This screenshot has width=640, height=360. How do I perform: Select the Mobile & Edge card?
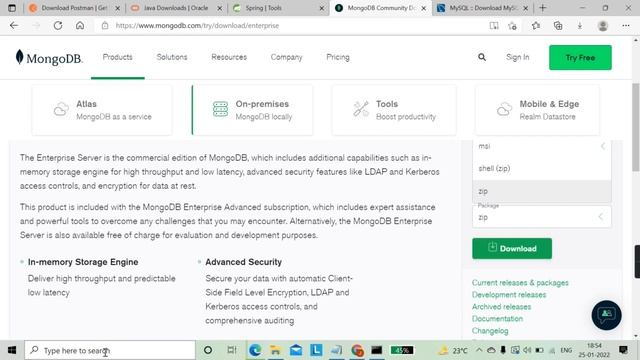pos(538,110)
